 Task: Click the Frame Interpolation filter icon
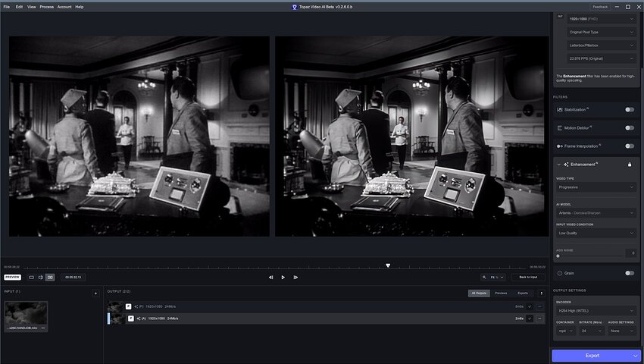[559, 146]
